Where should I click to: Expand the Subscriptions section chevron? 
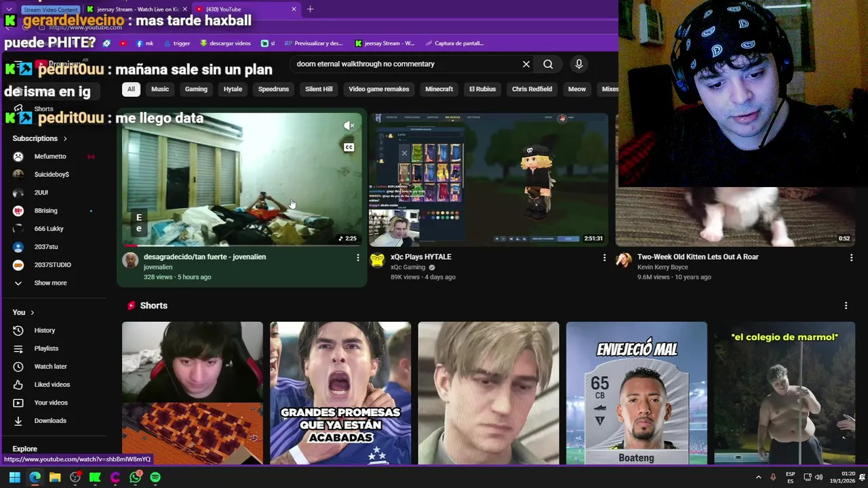pos(65,138)
